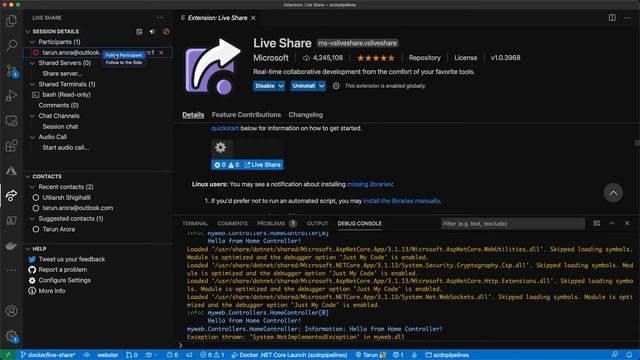Collapse Audio Call node
Viewport: 640px width, 360px height.
coord(32,137)
